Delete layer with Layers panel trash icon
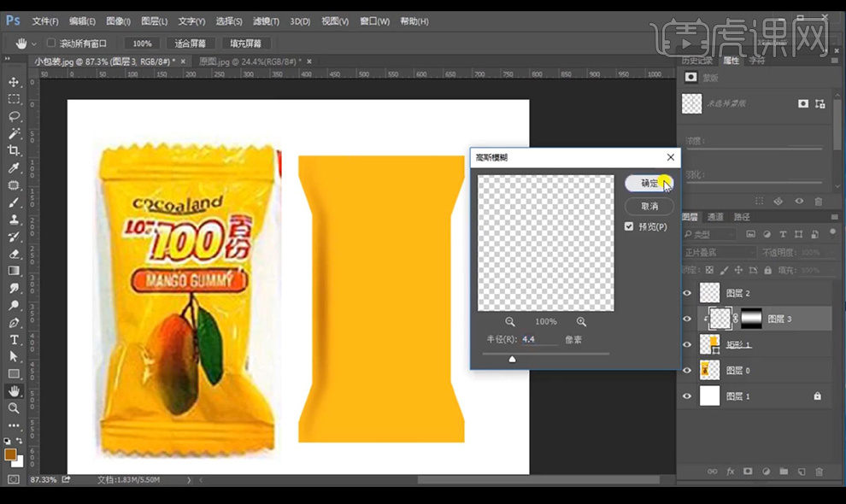Screen dimensions: 846x504 tap(819, 471)
